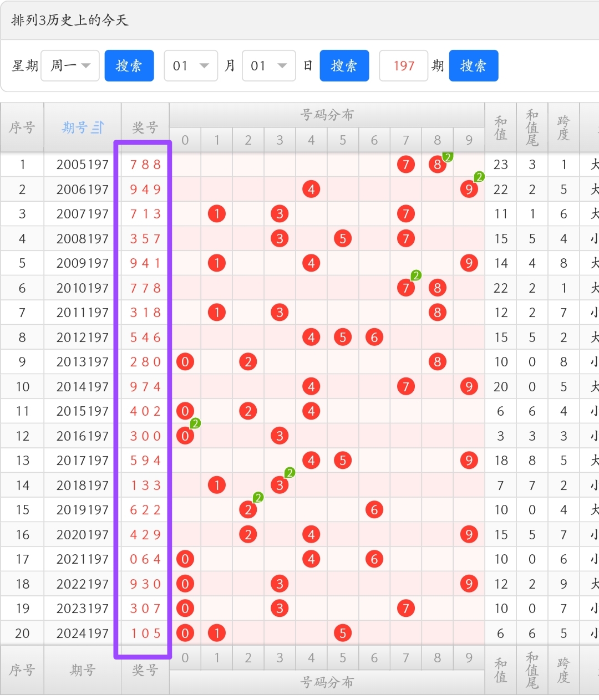The width and height of the screenshot is (599, 700).
Task: Click red ball 3 in row 2018197
Action: [x=280, y=486]
